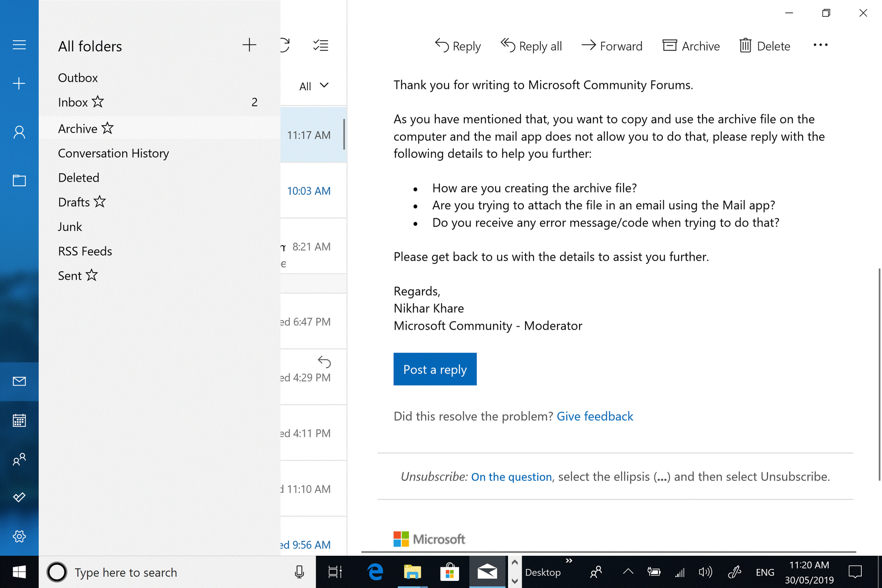Open the ENG input language indicator
Screen dimensions: 882x588
coord(765,572)
